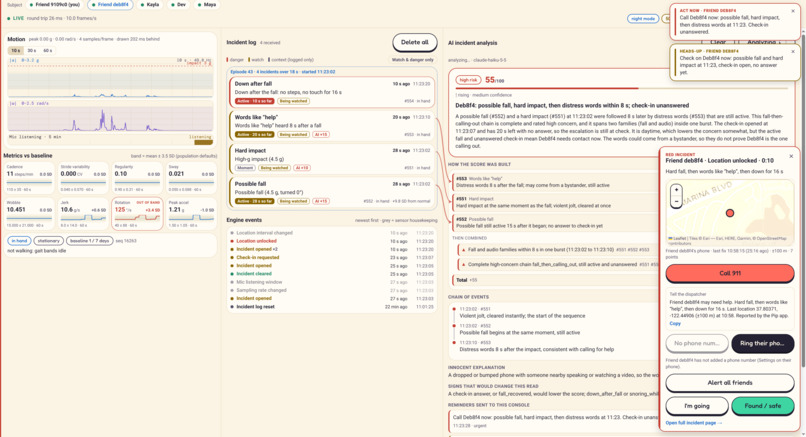This screenshot has height=437, width=806.
Task: Select Incident cleared engine event
Action: click(x=332, y=274)
